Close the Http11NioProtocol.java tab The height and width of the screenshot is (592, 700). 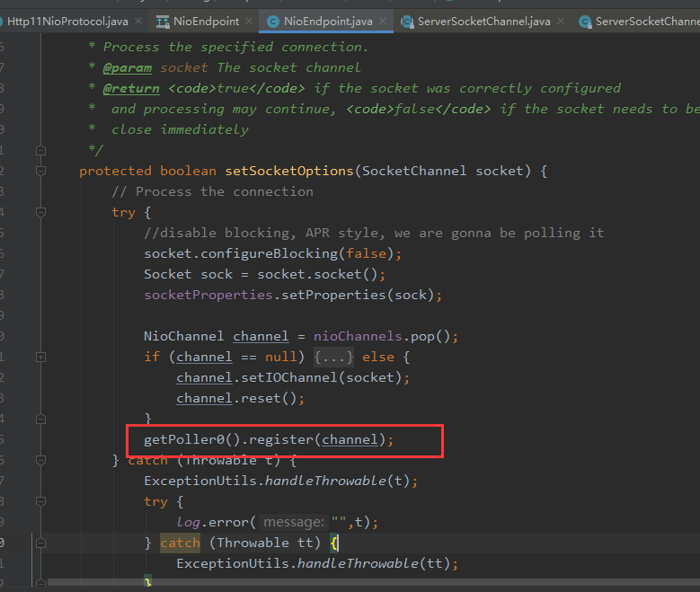point(138,21)
